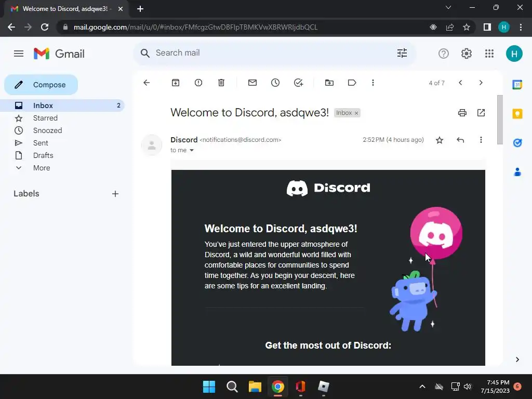Open File Explorer from taskbar

point(255,387)
